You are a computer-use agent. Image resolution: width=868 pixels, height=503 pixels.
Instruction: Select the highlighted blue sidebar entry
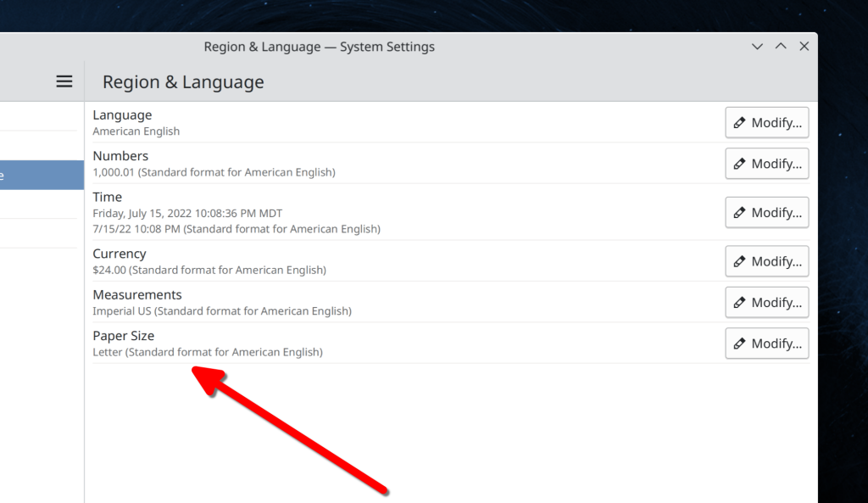pos(42,176)
